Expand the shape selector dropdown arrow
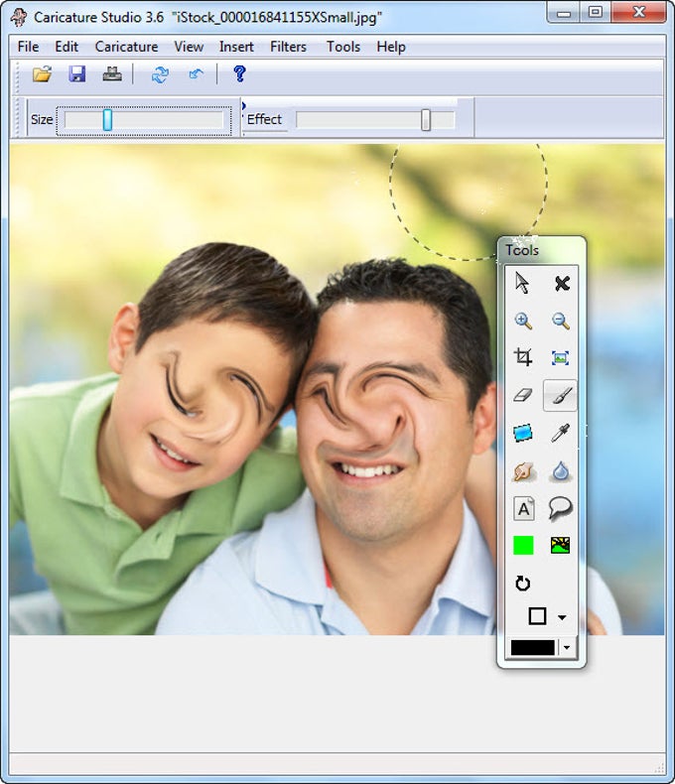Image resolution: width=675 pixels, height=784 pixels. tap(562, 617)
